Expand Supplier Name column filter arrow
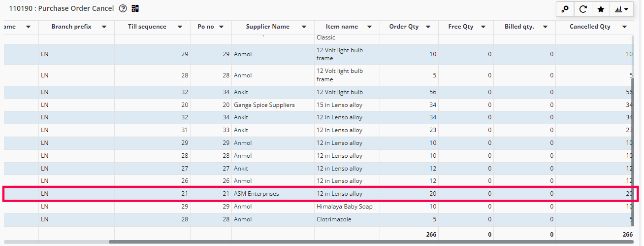Image resolution: width=644 pixels, height=246 pixels. point(304,27)
